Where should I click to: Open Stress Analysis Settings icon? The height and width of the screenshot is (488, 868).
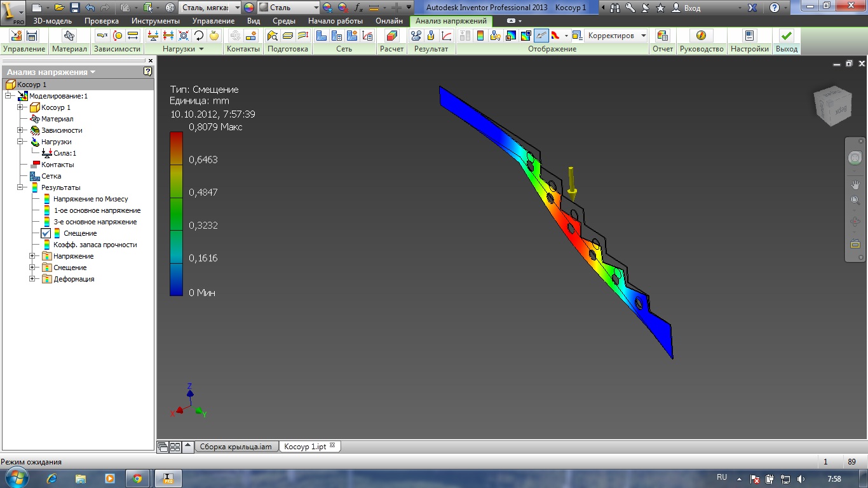tap(749, 36)
